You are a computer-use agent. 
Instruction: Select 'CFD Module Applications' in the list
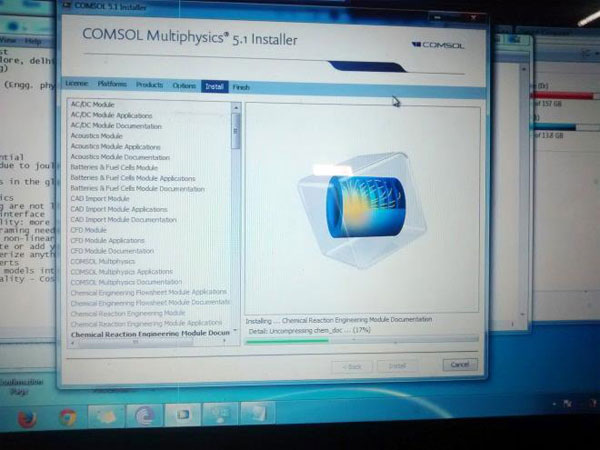coord(108,240)
